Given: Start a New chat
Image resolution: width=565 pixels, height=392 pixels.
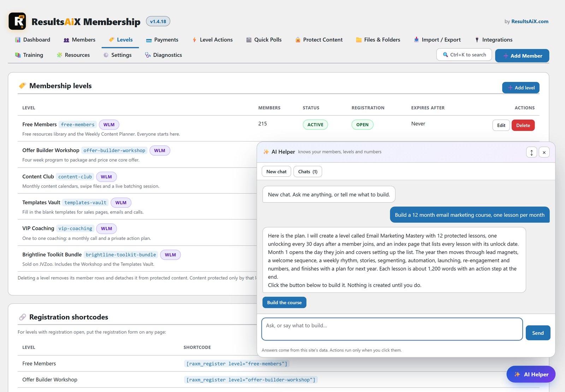Looking at the screenshot, I should [x=276, y=171].
